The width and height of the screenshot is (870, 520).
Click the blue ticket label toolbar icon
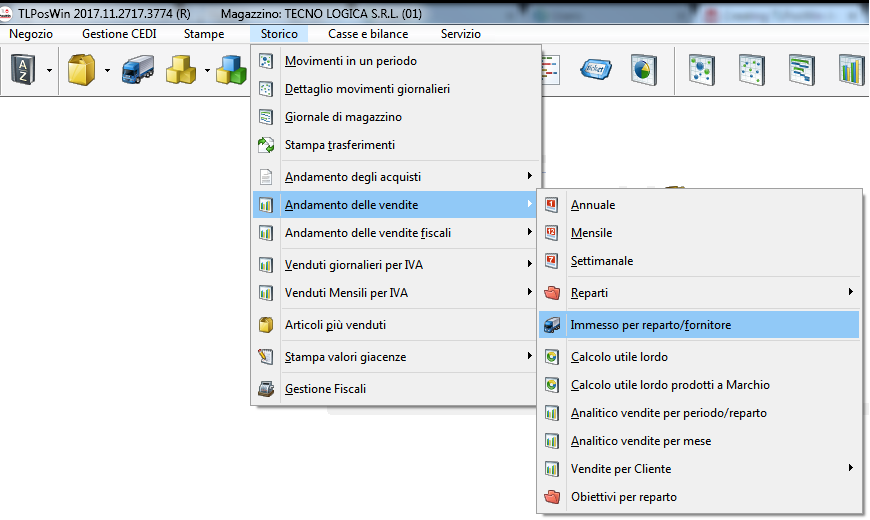596,70
